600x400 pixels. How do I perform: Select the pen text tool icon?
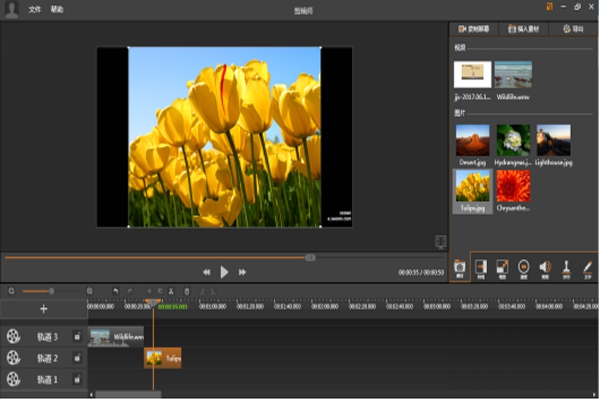pyautogui.click(x=588, y=267)
